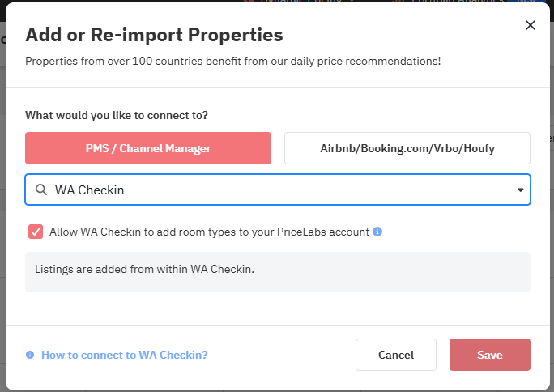The image size is (554, 392).
Task: Click the info icon beside the room types option
Action: click(x=377, y=232)
